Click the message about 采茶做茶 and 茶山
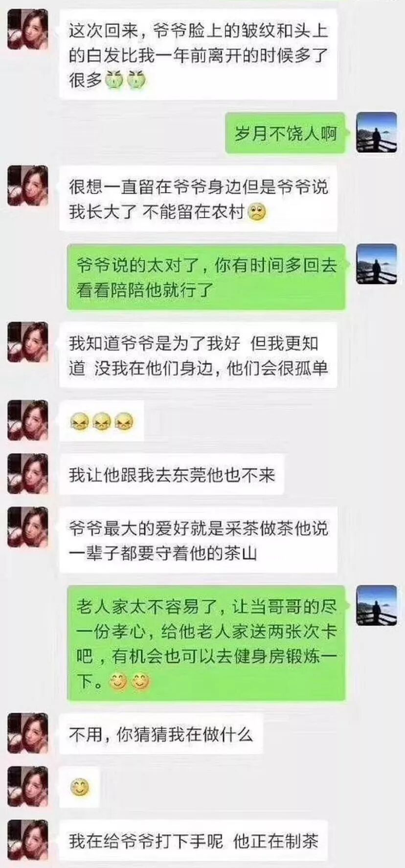The width and height of the screenshot is (405, 868). tap(198, 540)
